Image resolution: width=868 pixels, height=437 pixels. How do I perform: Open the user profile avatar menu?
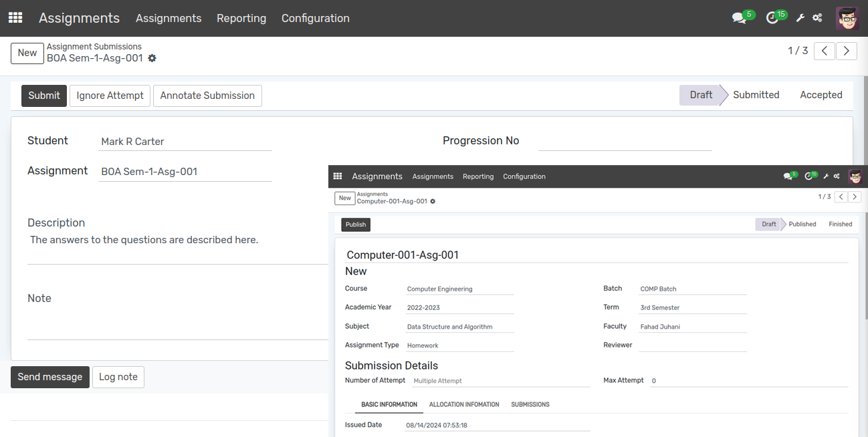point(847,18)
